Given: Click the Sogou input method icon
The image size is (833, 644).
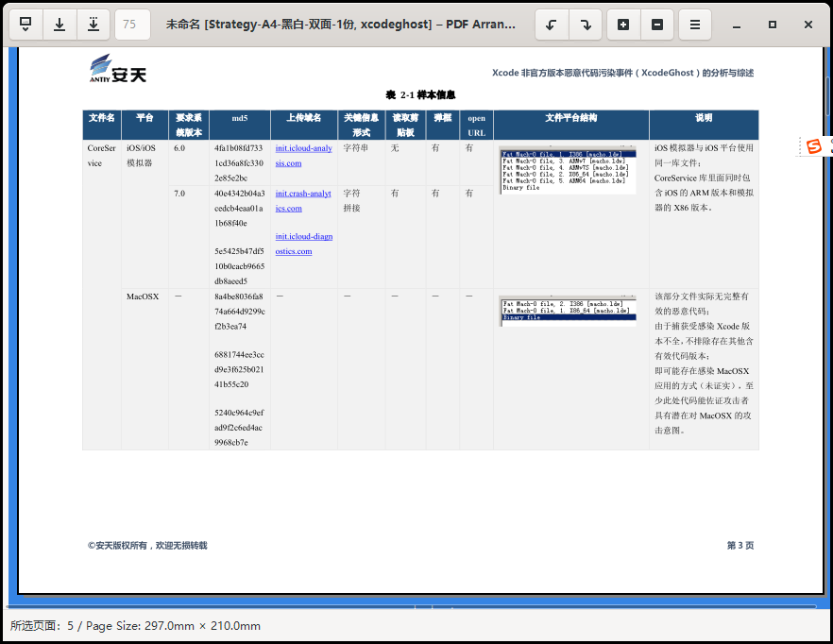Looking at the screenshot, I should pos(814,146).
